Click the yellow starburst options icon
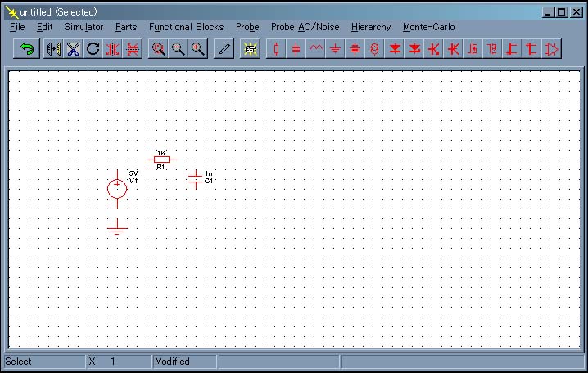 point(250,49)
